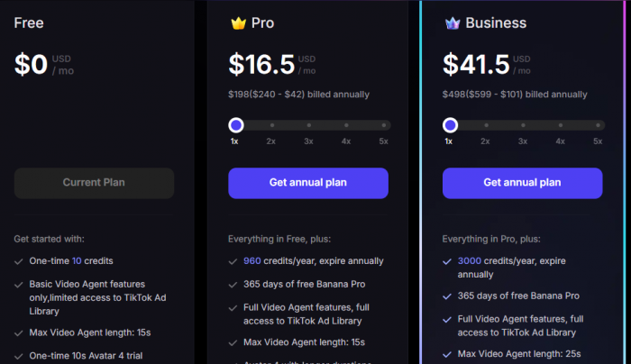Image resolution: width=631 pixels, height=364 pixels.
Task: Click the Business slider handle at 1x
Action: click(x=449, y=125)
